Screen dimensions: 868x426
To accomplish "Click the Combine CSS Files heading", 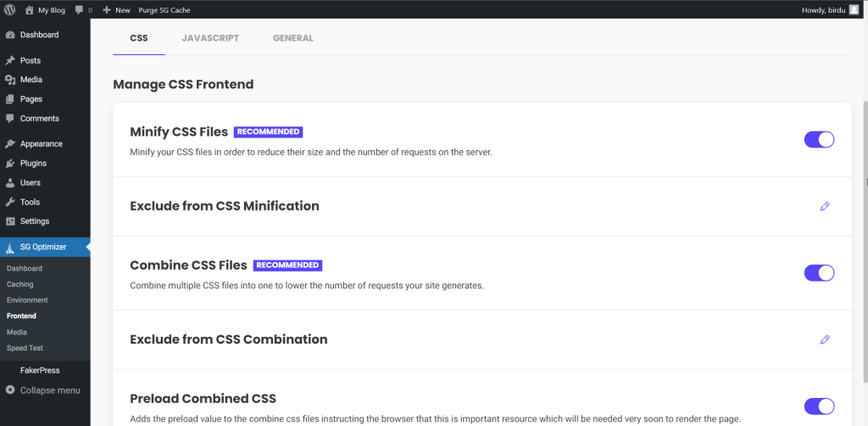I will pos(188,266).
